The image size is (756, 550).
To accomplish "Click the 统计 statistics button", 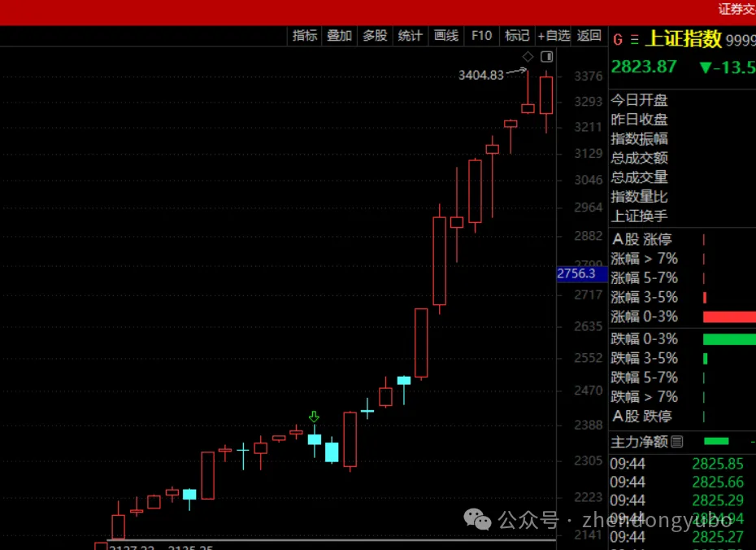I will click(x=410, y=36).
